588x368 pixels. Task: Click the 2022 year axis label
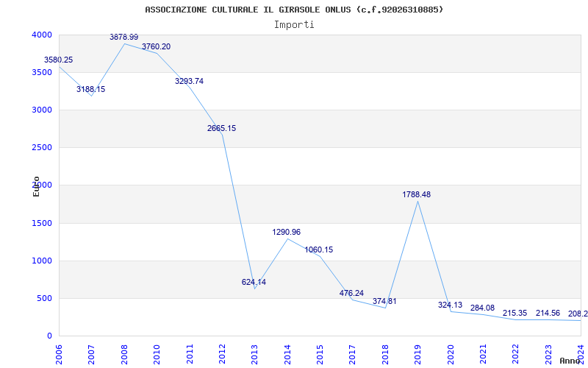(516, 354)
